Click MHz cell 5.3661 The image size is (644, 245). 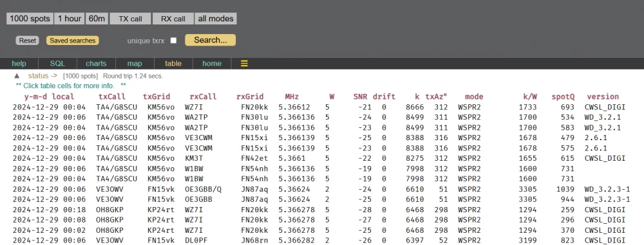[292, 158]
